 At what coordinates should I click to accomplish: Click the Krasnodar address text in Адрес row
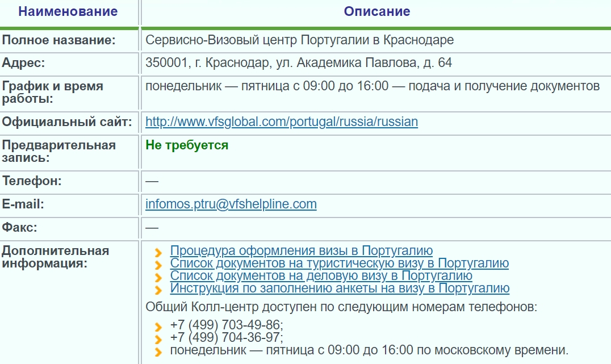pos(299,63)
